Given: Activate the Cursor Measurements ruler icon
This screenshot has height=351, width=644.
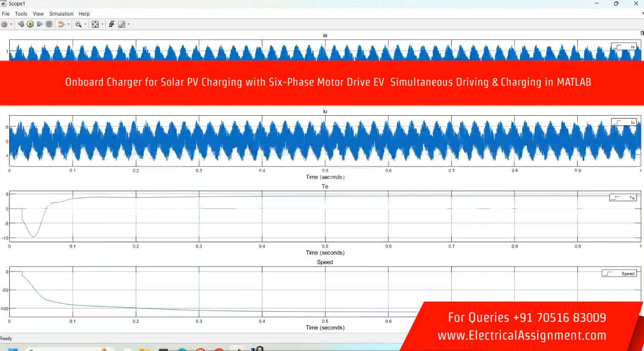Looking at the screenshot, I should (x=121, y=24).
